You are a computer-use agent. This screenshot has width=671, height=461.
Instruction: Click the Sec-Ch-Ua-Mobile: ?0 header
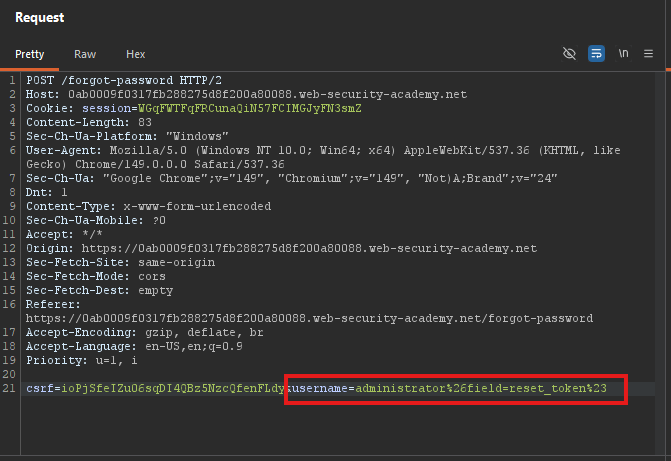pos(96,220)
